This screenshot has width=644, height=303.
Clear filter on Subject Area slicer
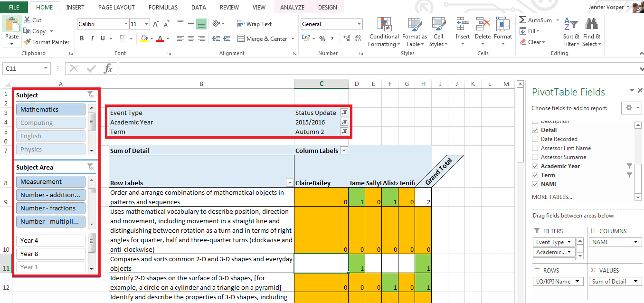[91, 167]
